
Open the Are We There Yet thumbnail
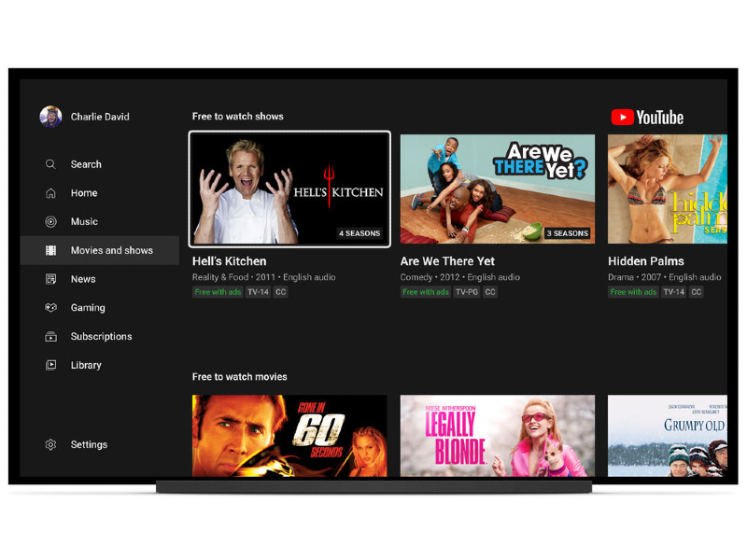coord(498,189)
